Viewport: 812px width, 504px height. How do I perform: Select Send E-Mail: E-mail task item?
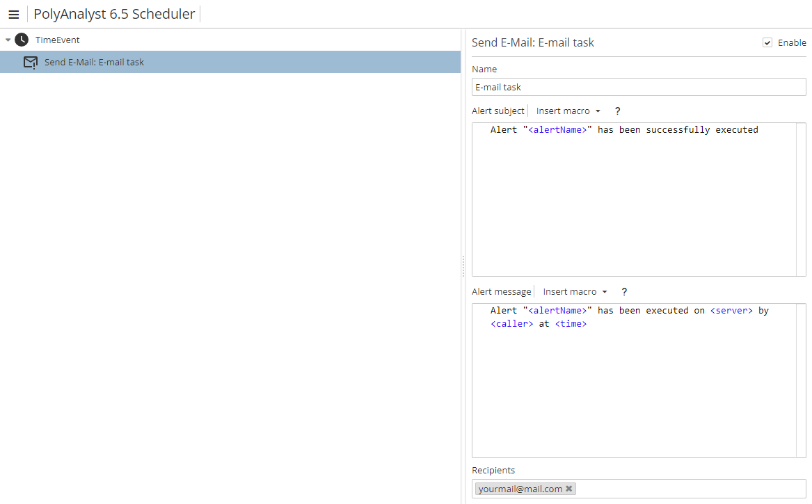[x=94, y=62]
